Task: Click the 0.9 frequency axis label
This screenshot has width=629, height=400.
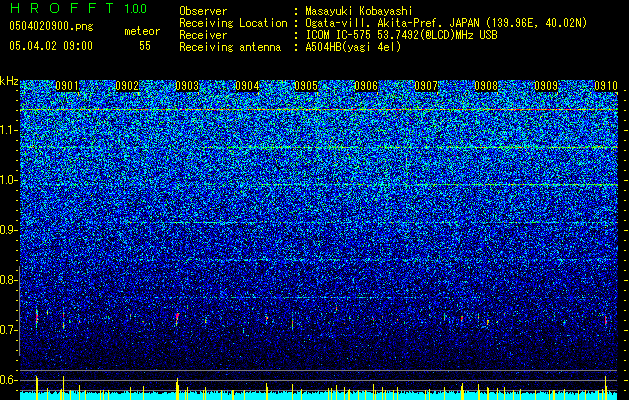Action: [9, 230]
